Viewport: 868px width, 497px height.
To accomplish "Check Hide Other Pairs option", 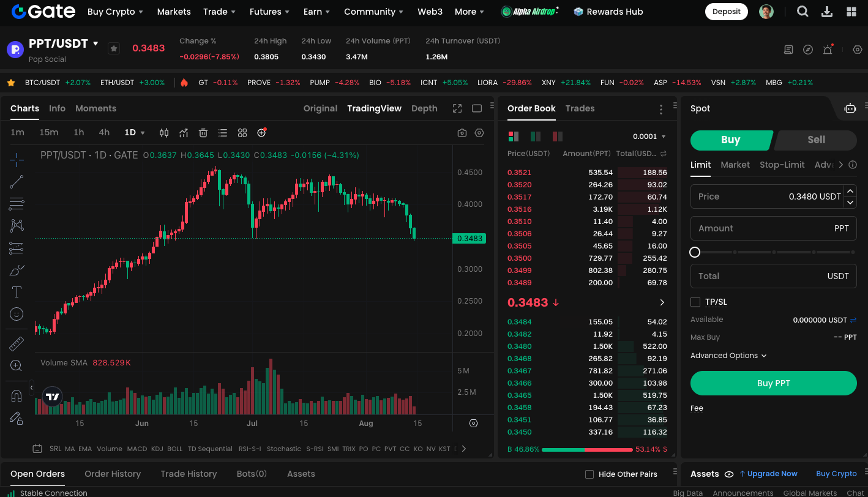I will 589,474.
